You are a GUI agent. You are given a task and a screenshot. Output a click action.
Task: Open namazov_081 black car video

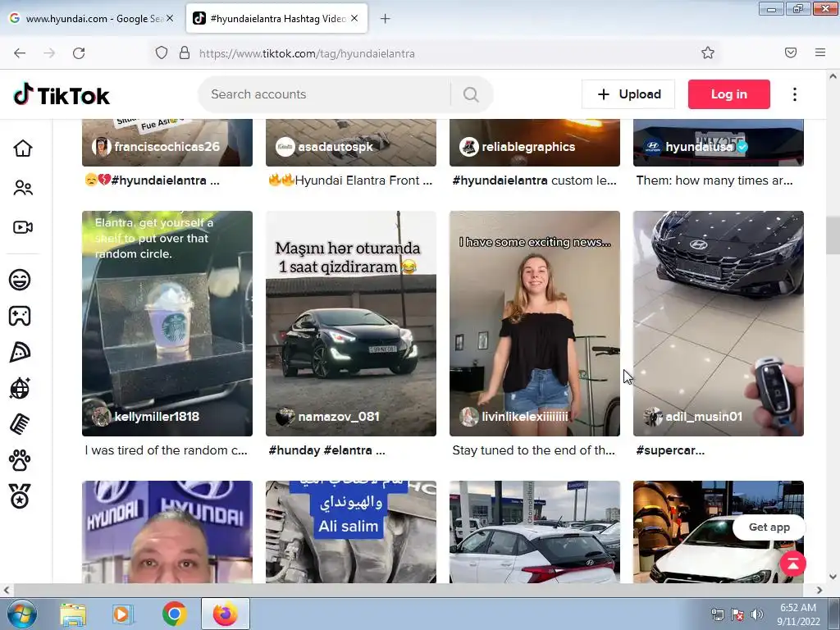(351, 323)
